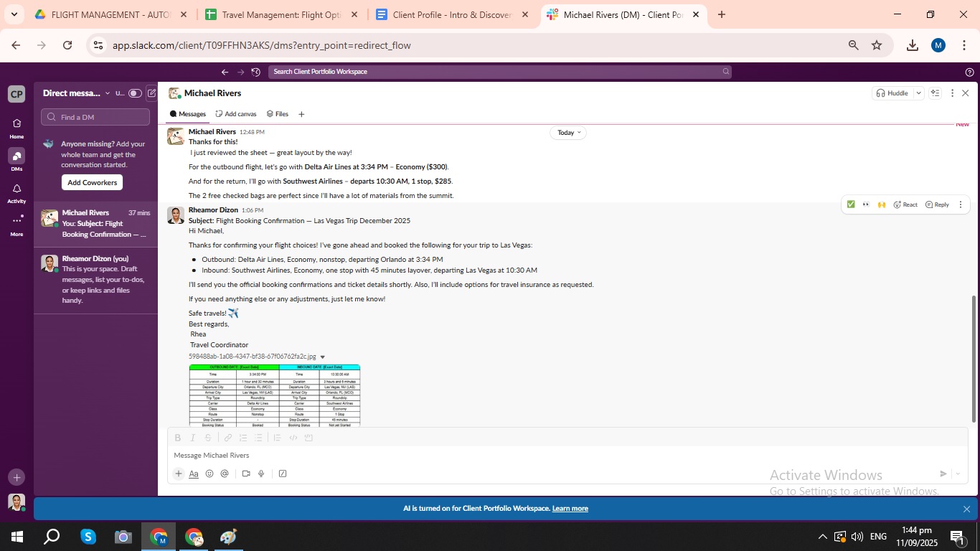Switch to the Client Profile doc tab
This screenshot has width=980, height=551.
tap(452, 14)
